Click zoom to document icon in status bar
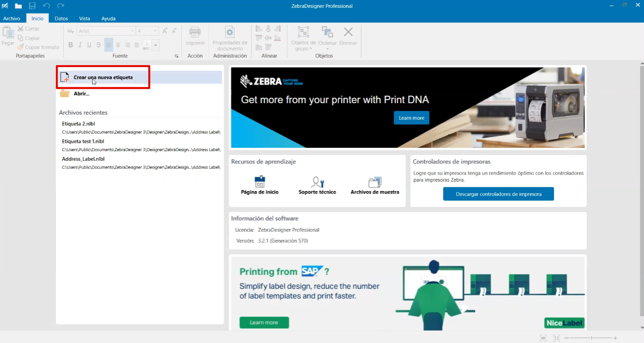 click(543, 338)
